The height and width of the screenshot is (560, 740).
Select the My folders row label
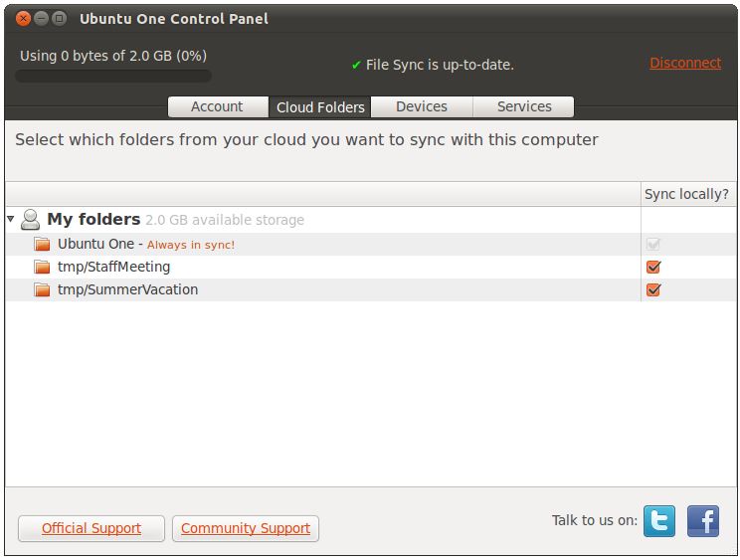pos(93,220)
